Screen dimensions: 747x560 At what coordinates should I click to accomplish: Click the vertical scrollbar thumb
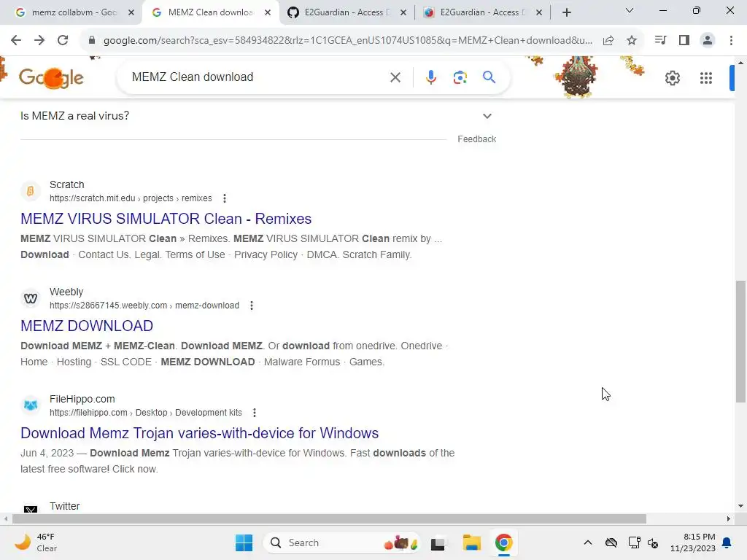pos(740,341)
